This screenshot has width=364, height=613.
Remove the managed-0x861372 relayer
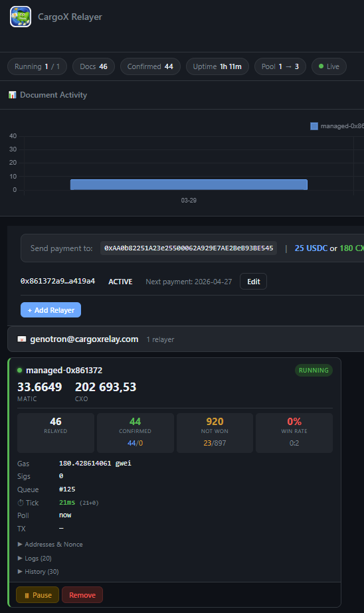[x=82, y=595]
